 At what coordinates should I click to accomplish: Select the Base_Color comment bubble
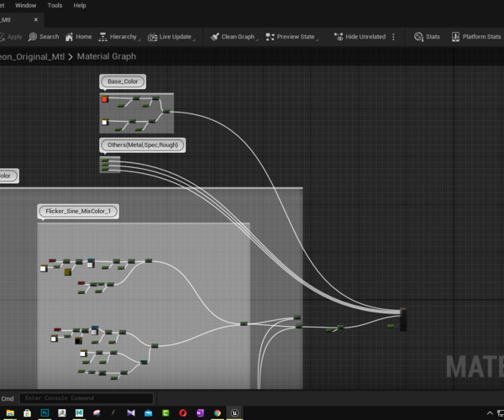(x=123, y=81)
